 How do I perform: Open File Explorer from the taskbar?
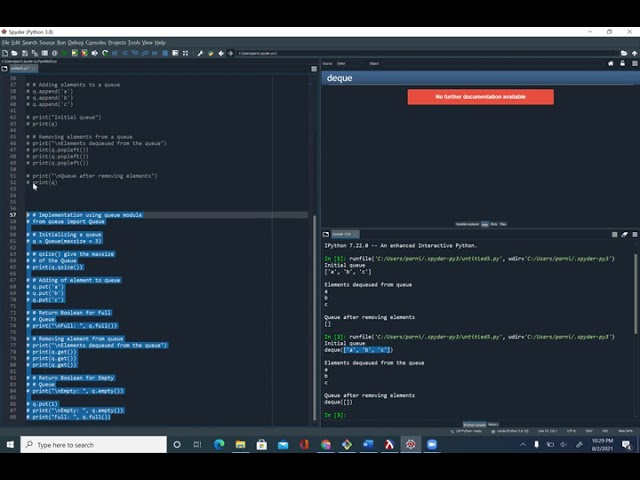(240, 444)
